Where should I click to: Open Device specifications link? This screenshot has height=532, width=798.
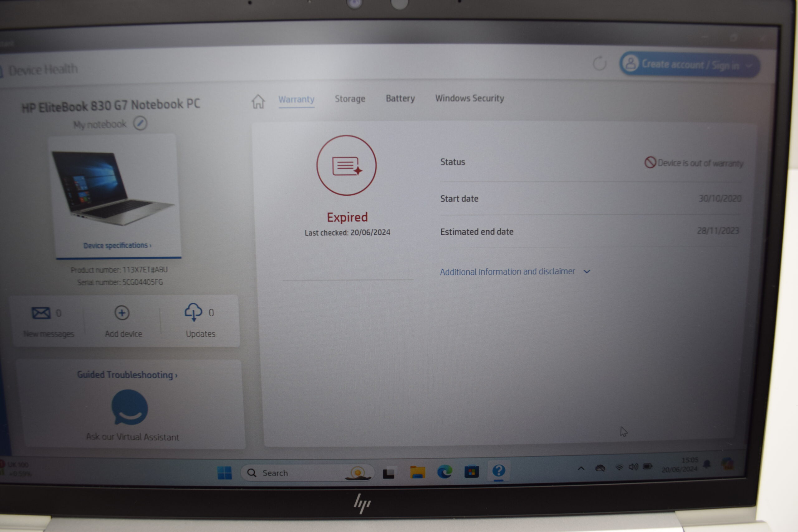pyautogui.click(x=117, y=245)
